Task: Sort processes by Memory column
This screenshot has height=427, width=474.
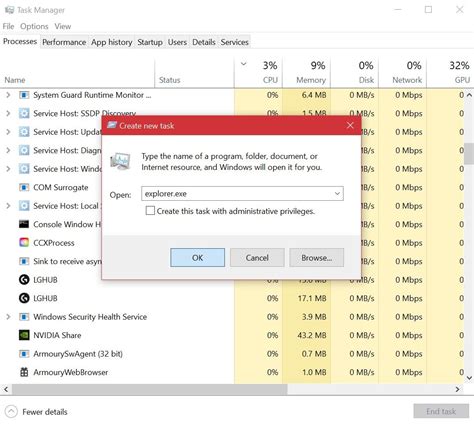Action: [306, 72]
